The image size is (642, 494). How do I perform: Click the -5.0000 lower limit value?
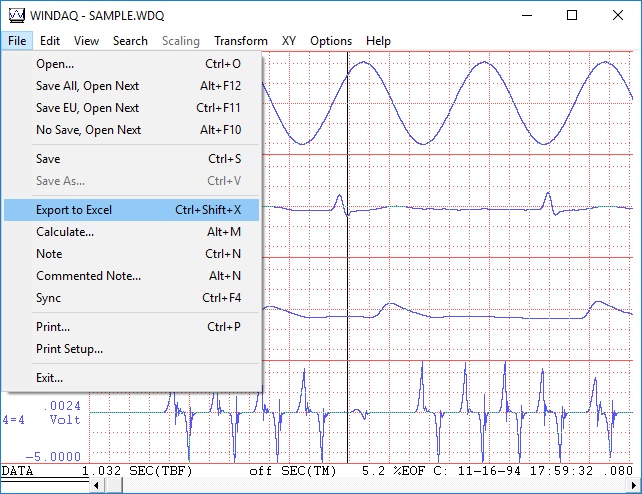53,457
